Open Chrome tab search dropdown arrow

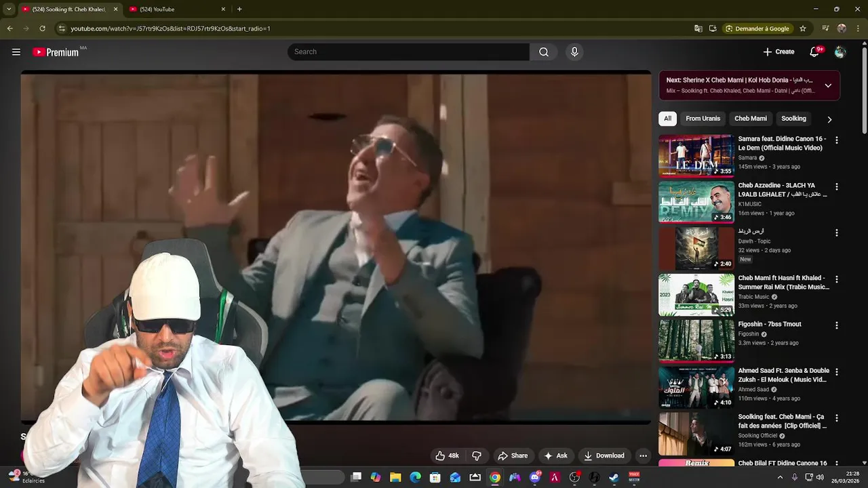click(x=8, y=9)
